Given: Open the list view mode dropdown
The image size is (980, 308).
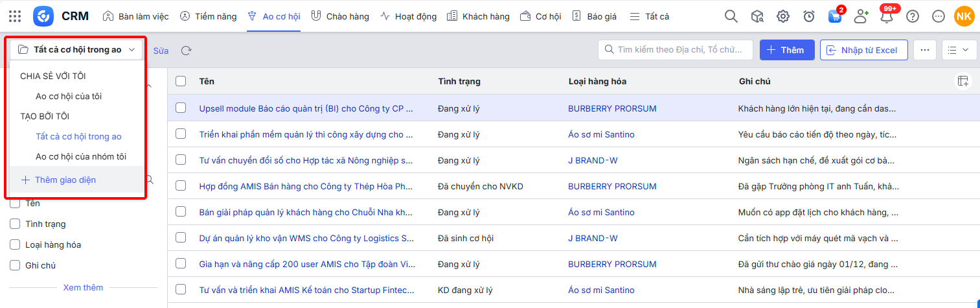Looking at the screenshot, I should click(959, 50).
